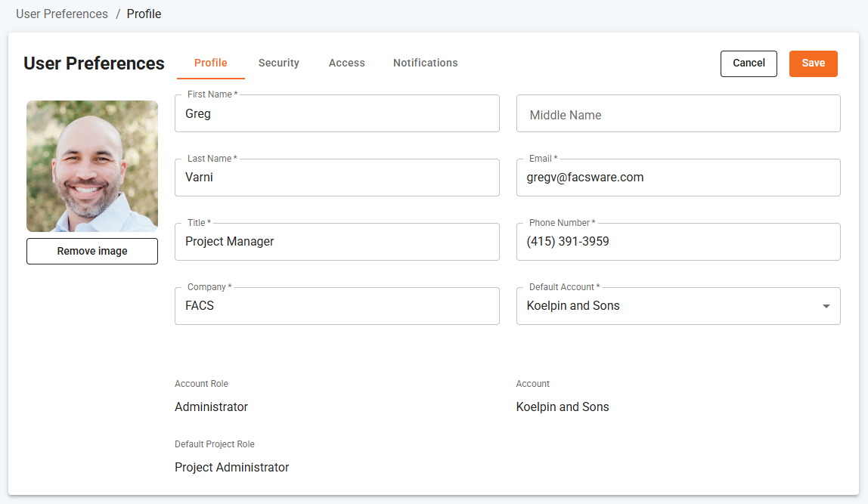Click the Phone Number field

(x=678, y=242)
